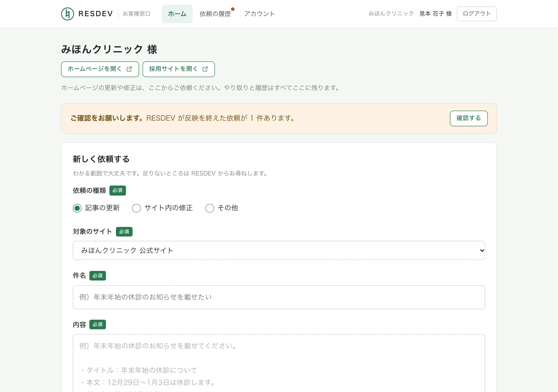Click the 対象のサイト field label
The height and width of the screenshot is (392, 558).
92,231
